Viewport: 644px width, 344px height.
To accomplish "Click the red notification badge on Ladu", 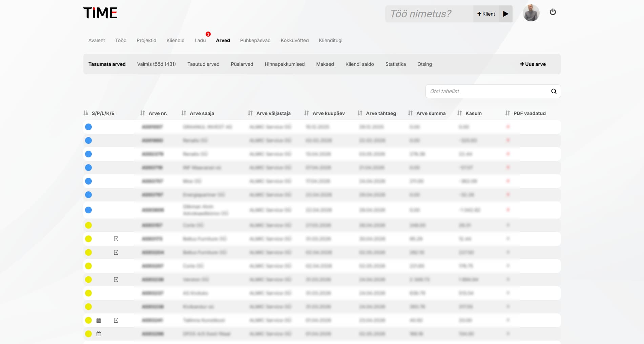I will tap(208, 34).
